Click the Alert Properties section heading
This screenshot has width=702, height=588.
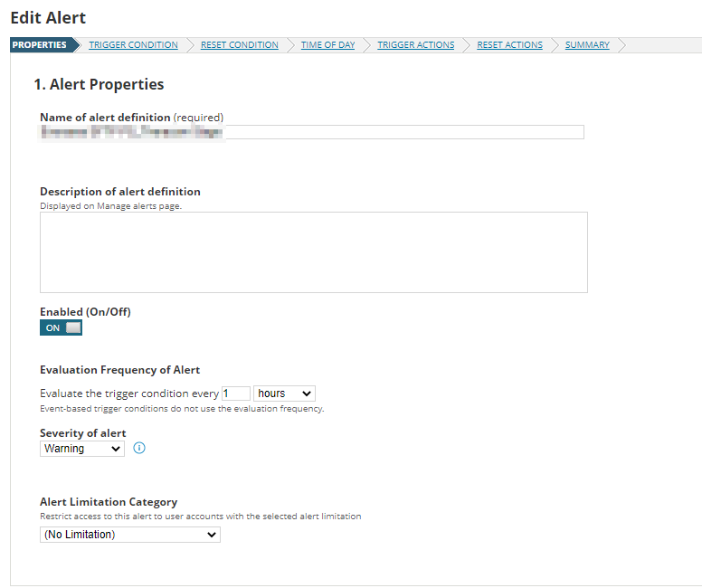[x=99, y=84]
